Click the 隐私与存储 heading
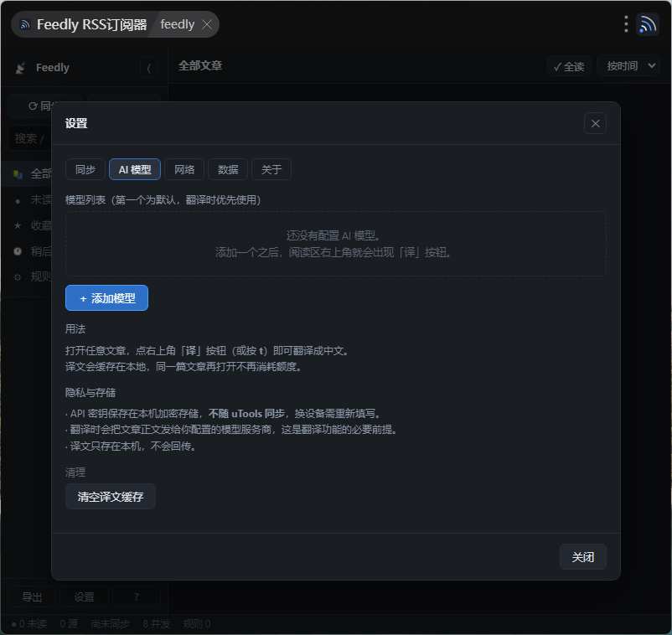Image resolution: width=672 pixels, height=635 pixels. tap(90, 393)
